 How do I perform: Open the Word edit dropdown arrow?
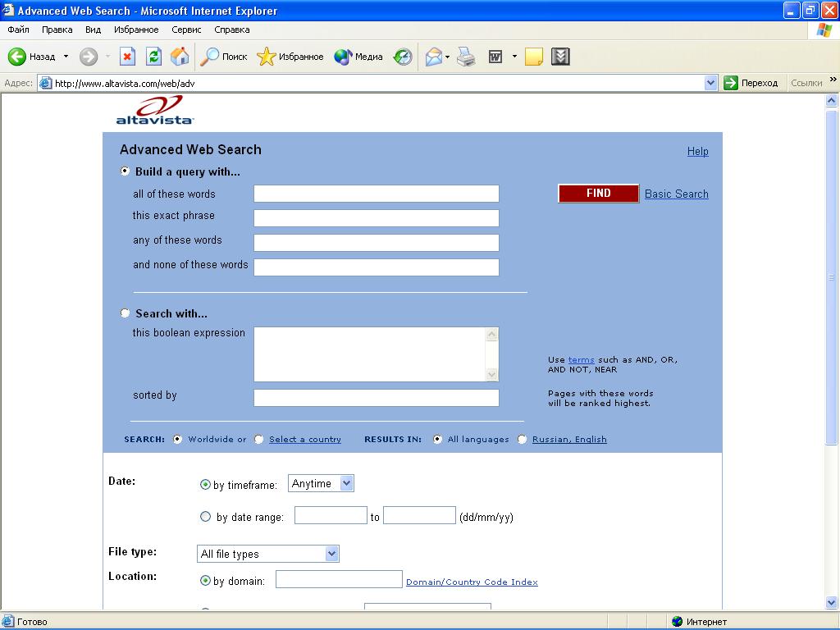514,57
